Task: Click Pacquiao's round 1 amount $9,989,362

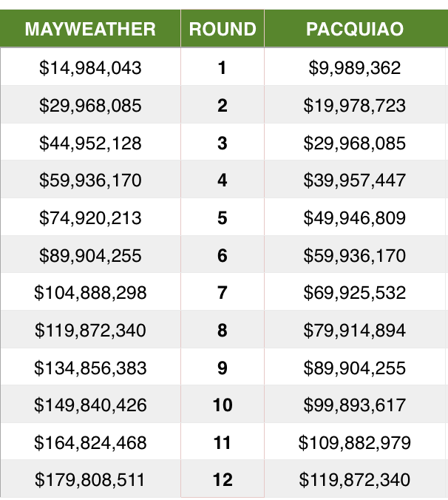Action: [x=355, y=67]
